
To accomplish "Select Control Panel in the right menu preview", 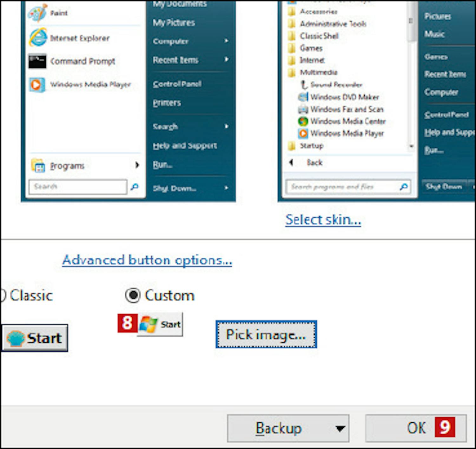I will coord(446,115).
